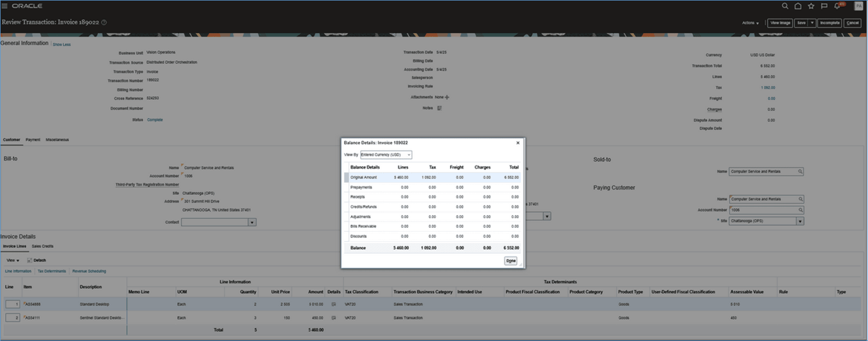Screen dimensions: 868x341
Task: Click the Paying Customer Name input field
Action: click(x=764, y=199)
